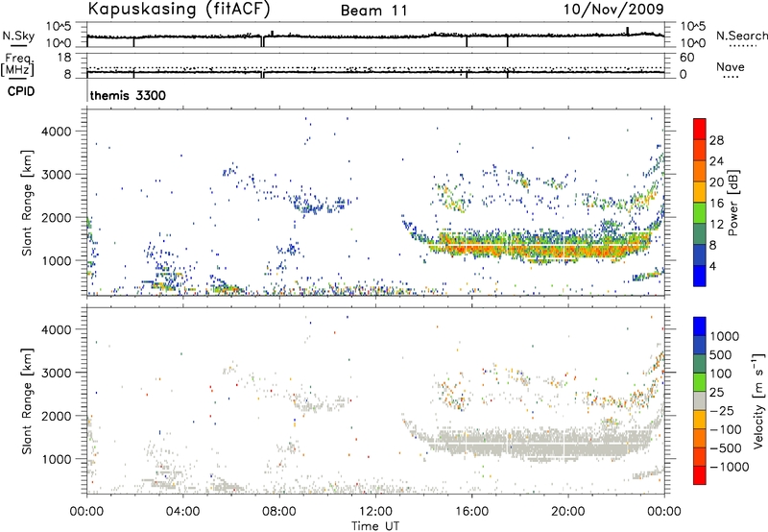Click the "4" power colorbar tick label
Image resolution: width=768 pixels, height=532 pixels.
(712, 266)
